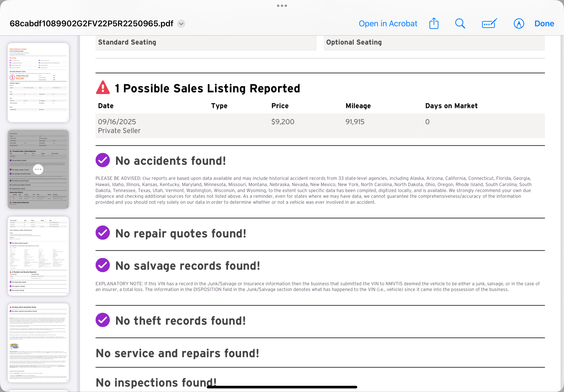Viewport: 564px width, 392px height.
Task: Open the search magnifier tool
Action: point(460,24)
